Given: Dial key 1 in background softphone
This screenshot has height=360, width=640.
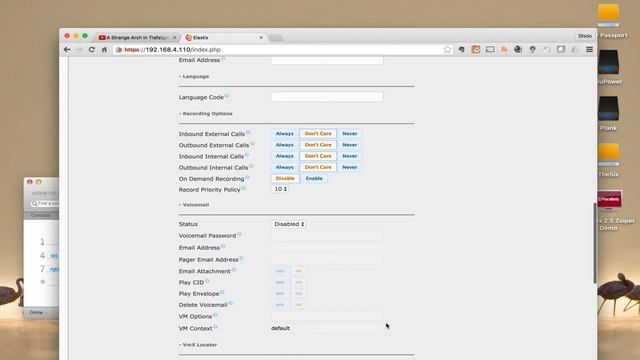Looking at the screenshot, I should [42, 242].
